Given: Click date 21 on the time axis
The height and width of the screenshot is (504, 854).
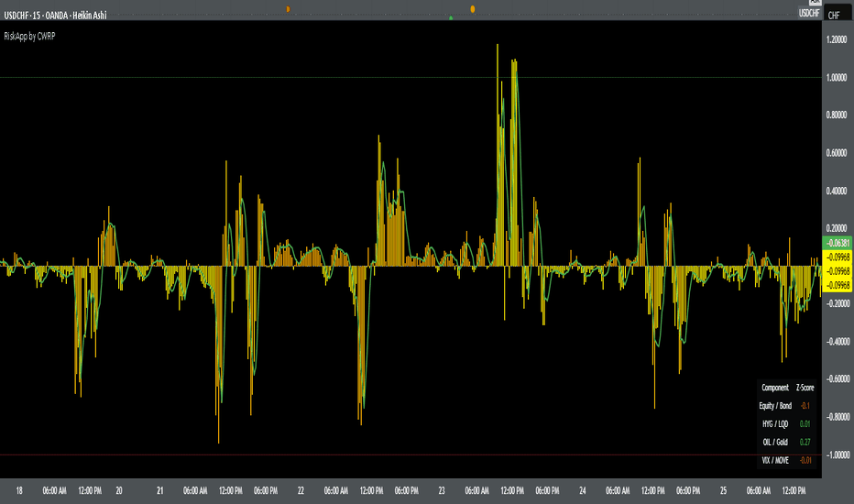Looking at the screenshot, I should pyautogui.click(x=160, y=490).
